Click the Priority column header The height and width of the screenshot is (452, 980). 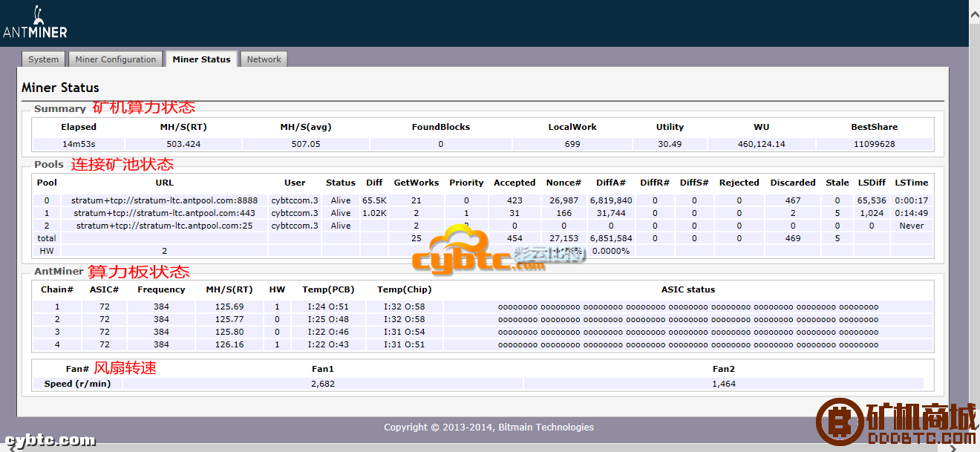pyautogui.click(x=466, y=183)
